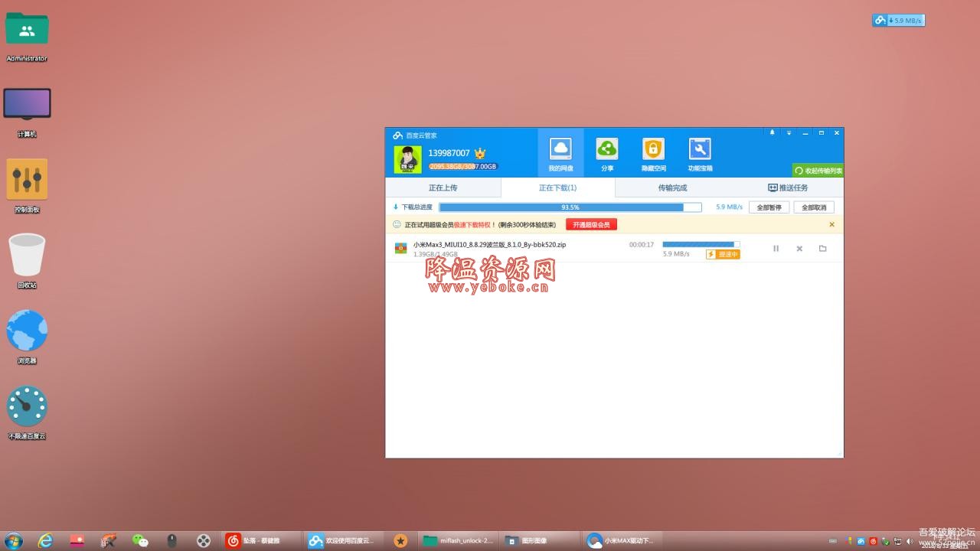
Task: Click username 139987007
Action: tap(449, 153)
